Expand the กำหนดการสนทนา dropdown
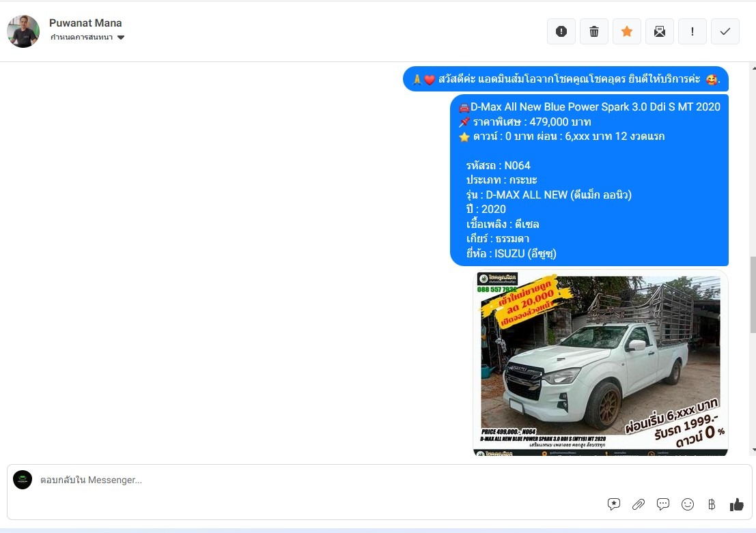Viewport: 756px width, 533px height. [87, 37]
